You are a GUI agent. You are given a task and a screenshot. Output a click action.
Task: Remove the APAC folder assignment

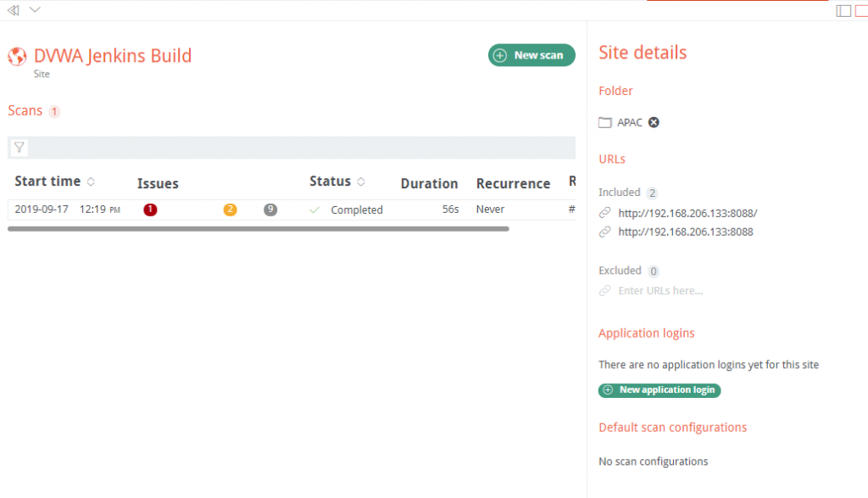pyautogui.click(x=654, y=122)
